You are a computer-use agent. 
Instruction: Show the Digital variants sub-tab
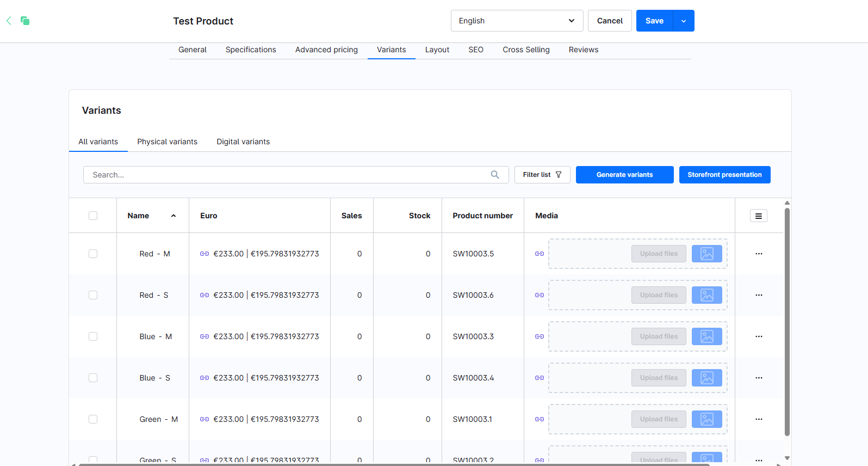[x=243, y=142]
